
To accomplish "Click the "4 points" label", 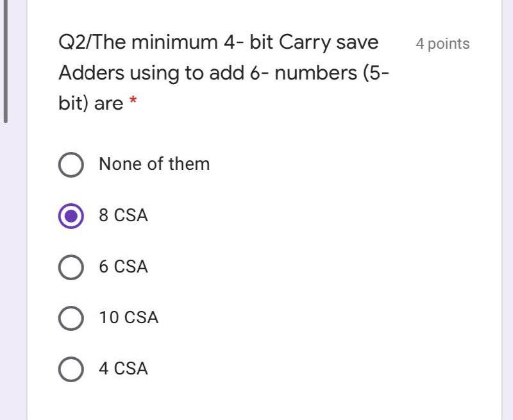I will coord(442,44).
